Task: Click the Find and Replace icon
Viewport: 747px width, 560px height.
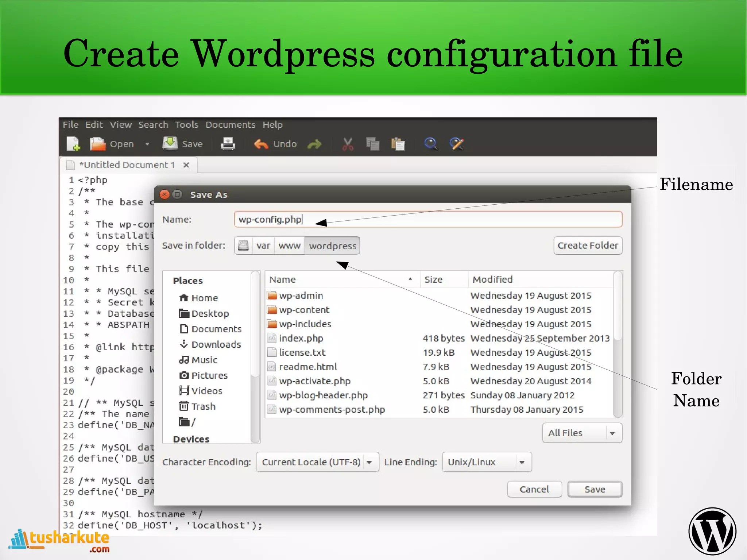Action: tap(457, 144)
